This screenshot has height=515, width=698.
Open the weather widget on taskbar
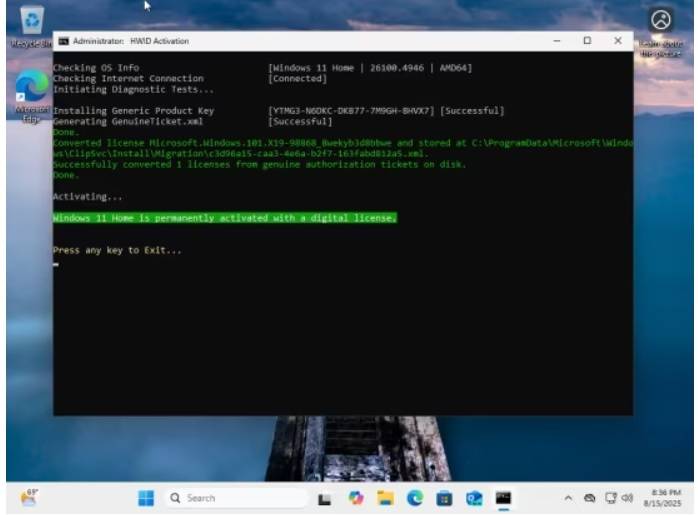(x=29, y=498)
